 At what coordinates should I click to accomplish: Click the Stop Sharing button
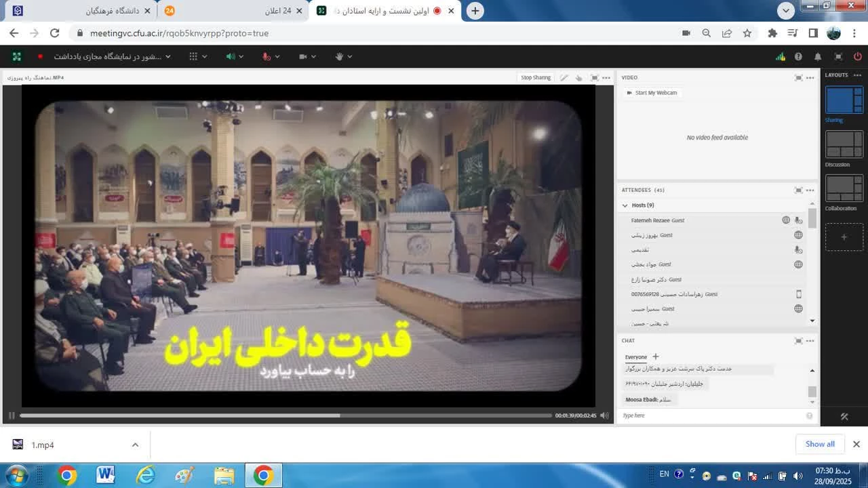pos(535,77)
